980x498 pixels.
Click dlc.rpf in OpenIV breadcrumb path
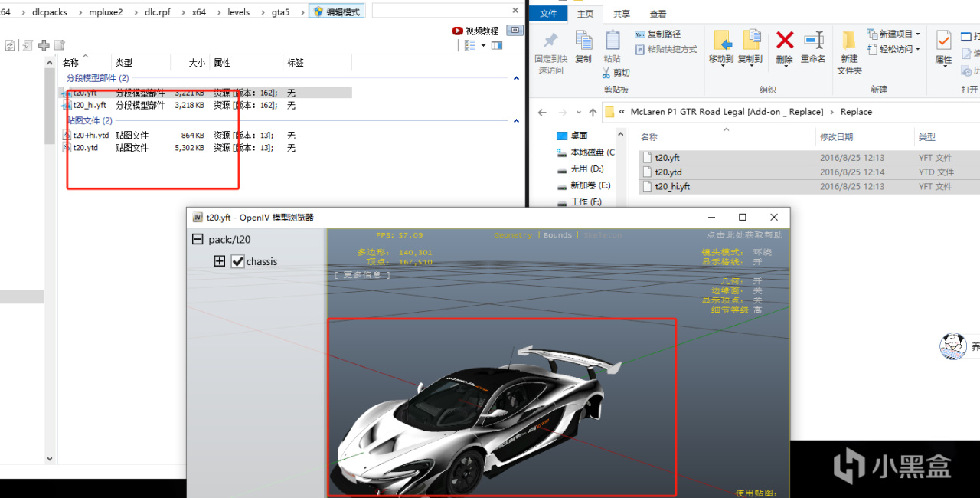pyautogui.click(x=156, y=12)
